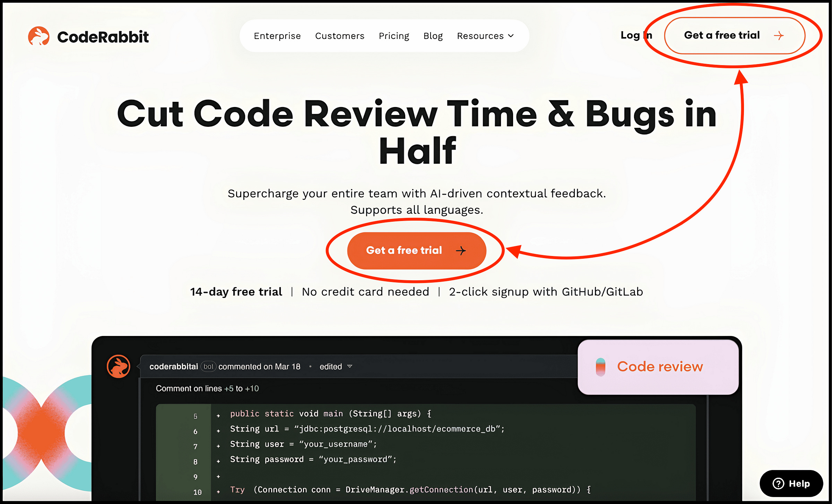Viewport: 832px width, 504px height.
Task: Click the Help button
Action: click(x=791, y=484)
